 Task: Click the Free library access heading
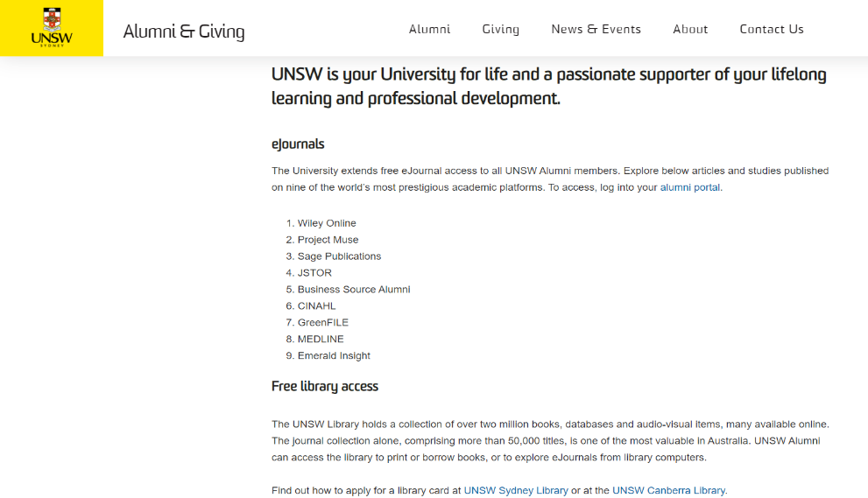click(324, 386)
